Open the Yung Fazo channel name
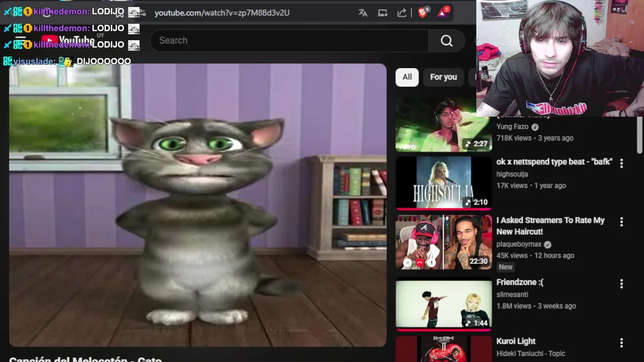Image resolution: width=644 pixels, height=362 pixels. coord(512,127)
